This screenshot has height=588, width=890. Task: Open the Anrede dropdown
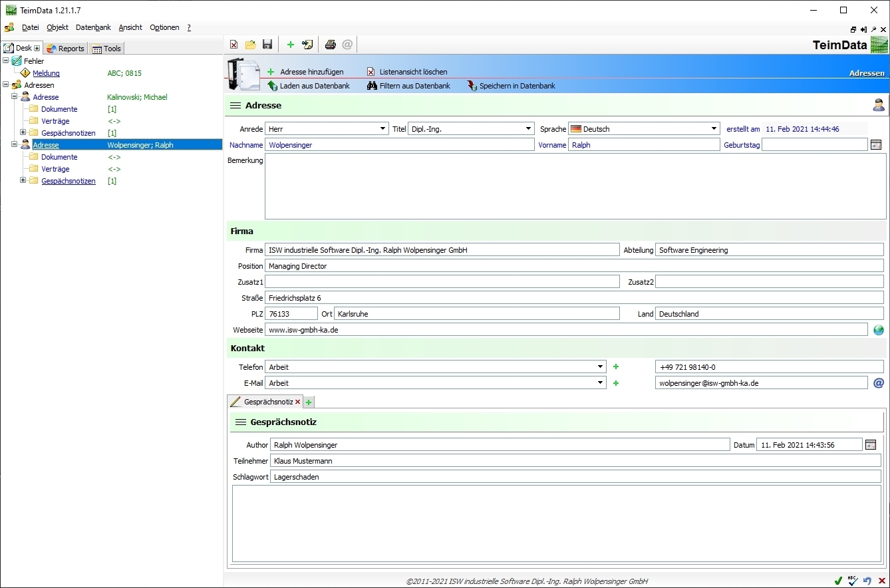coord(382,129)
